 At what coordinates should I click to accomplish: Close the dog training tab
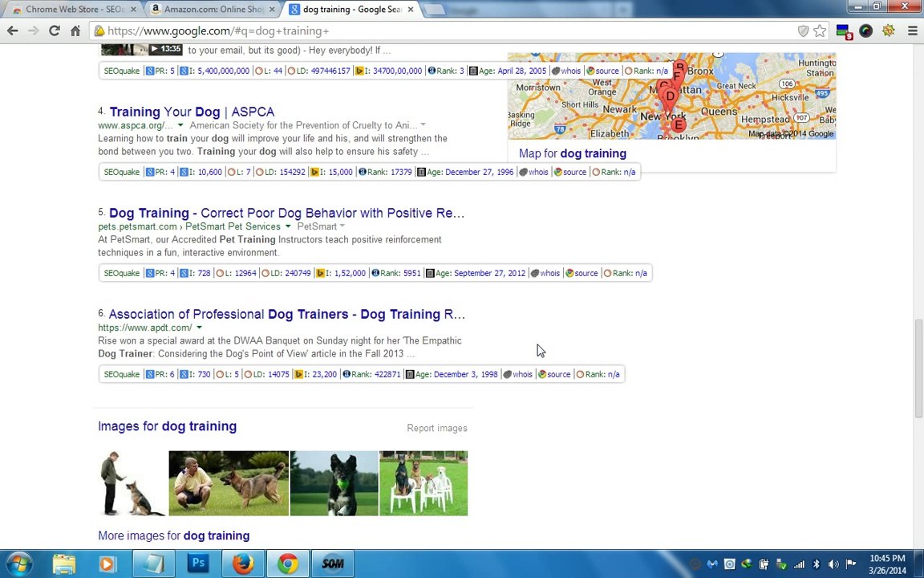pos(411,10)
